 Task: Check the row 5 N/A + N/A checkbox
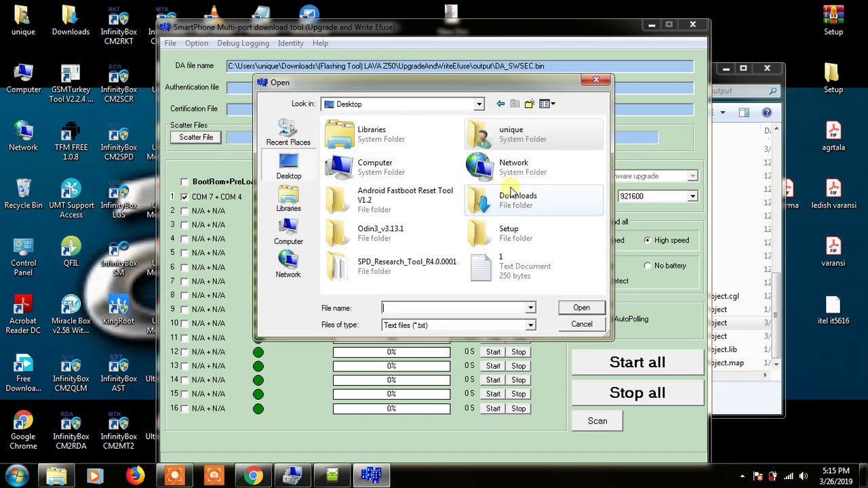(x=184, y=253)
